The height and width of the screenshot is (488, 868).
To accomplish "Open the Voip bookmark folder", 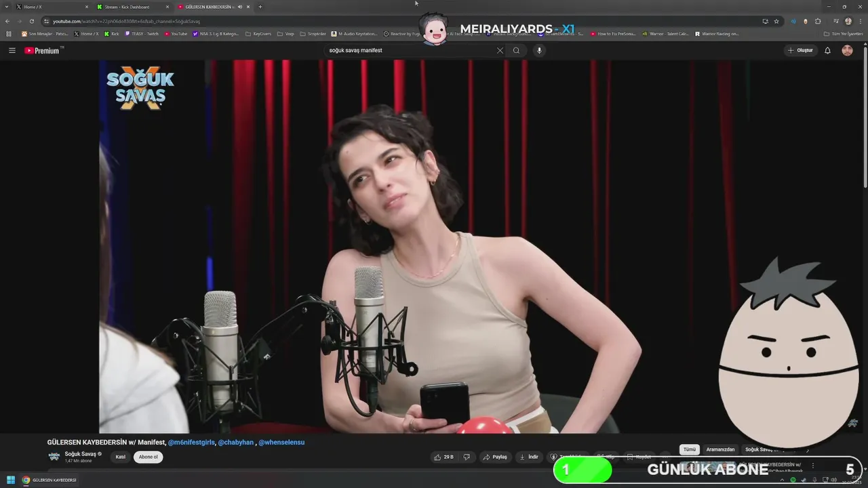I will tap(285, 33).
